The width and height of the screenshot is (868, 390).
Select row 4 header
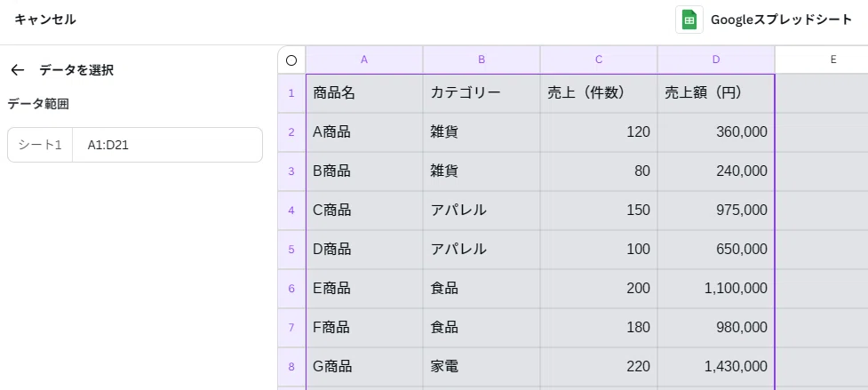(291, 211)
